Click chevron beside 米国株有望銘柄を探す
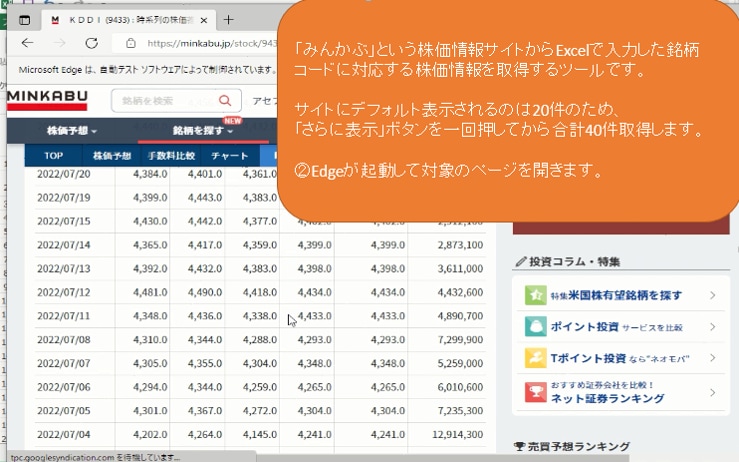Screen dimensions: 739x462 pos(713,295)
